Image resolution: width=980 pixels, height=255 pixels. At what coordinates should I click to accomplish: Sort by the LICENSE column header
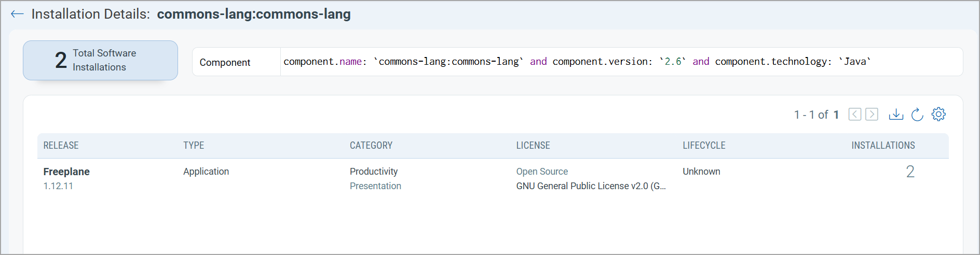533,146
